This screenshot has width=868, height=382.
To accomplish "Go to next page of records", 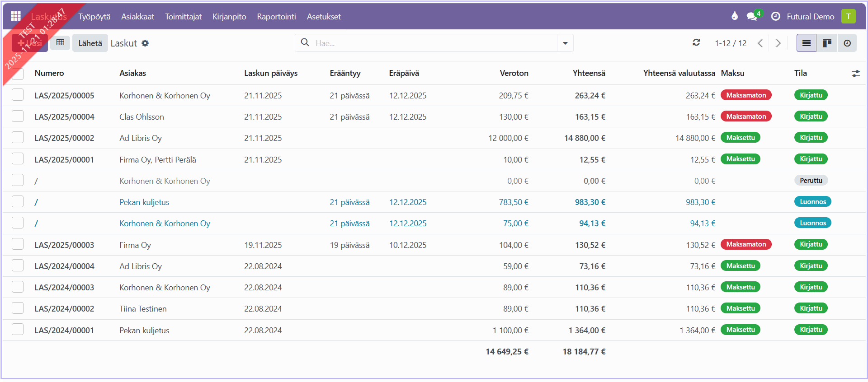I will pos(778,43).
